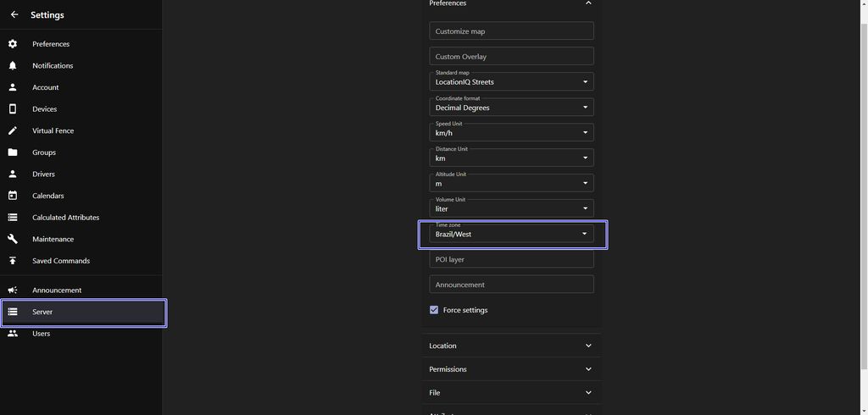This screenshot has height=415, width=868.
Task: Open the Standard map dropdown
Action: 511,81
